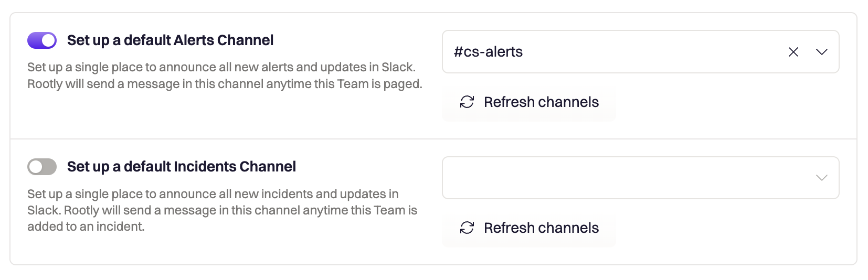Image resolution: width=868 pixels, height=280 pixels.
Task: Click the Refresh channels text under #cs-alerts
Action: pos(541,102)
